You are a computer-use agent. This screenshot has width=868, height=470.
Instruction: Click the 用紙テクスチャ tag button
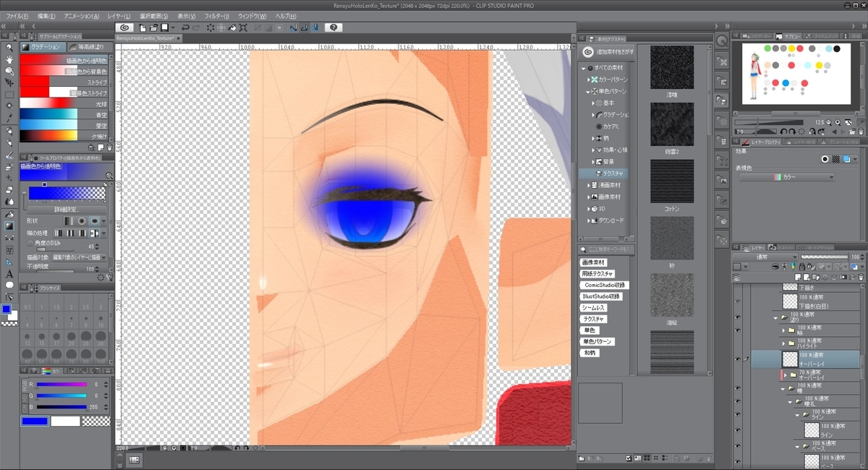pyautogui.click(x=597, y=273)
